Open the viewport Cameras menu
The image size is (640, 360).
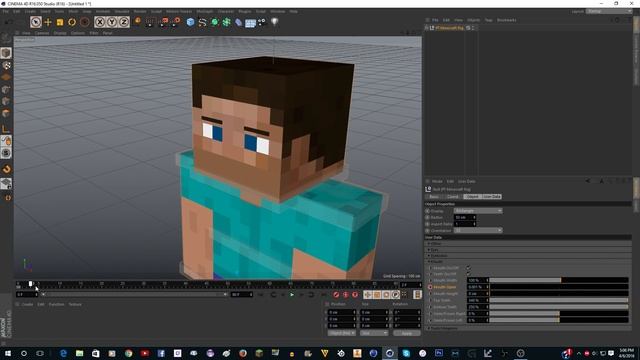point(42,33)
